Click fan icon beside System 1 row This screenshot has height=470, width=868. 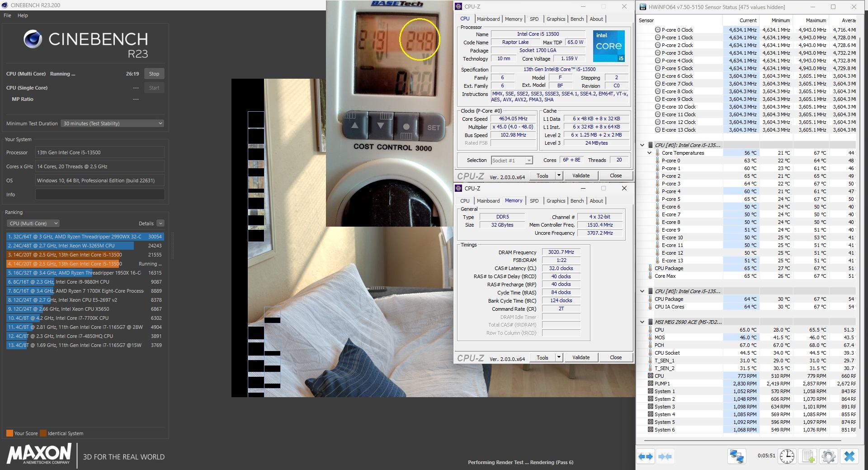(x=650, y=391)
